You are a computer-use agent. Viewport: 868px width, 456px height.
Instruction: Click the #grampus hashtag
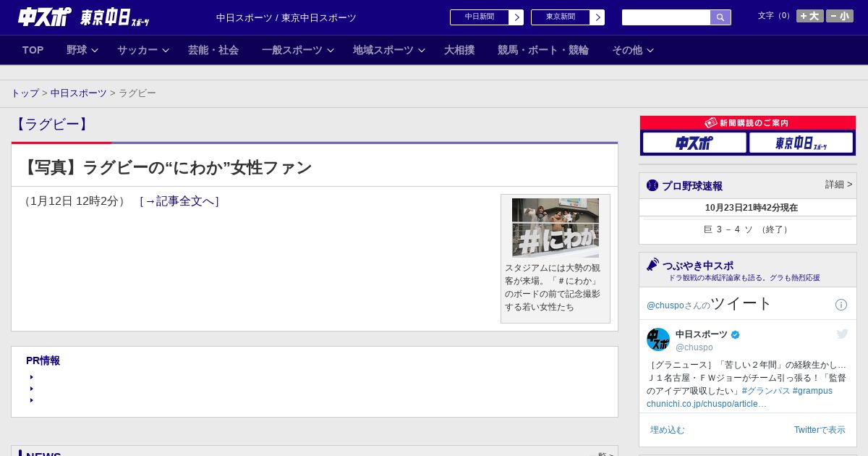coord(812,391)
